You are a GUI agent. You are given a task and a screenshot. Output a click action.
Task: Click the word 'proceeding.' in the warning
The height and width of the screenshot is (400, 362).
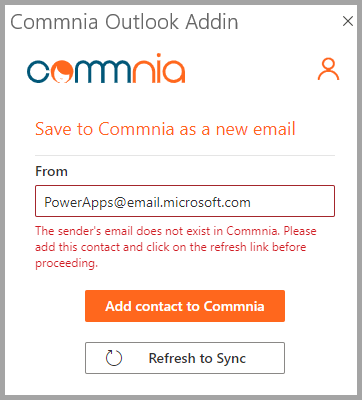point(67,263)
